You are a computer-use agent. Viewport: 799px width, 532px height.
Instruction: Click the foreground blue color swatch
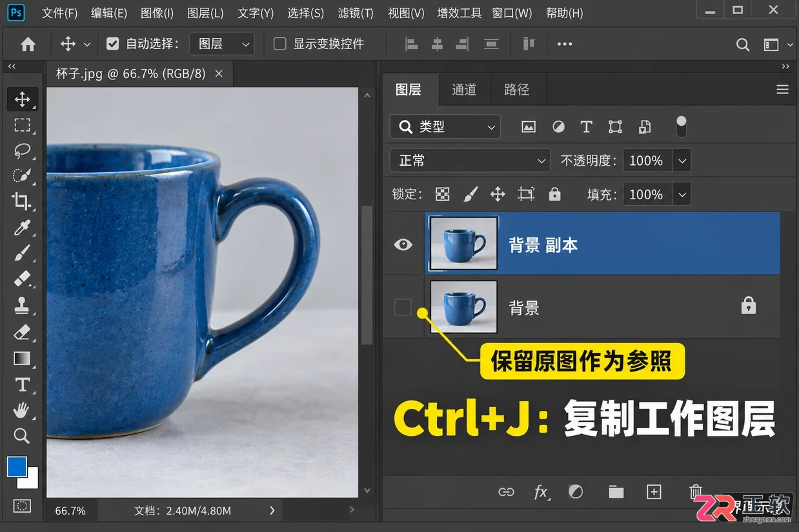tap(16, 466)
